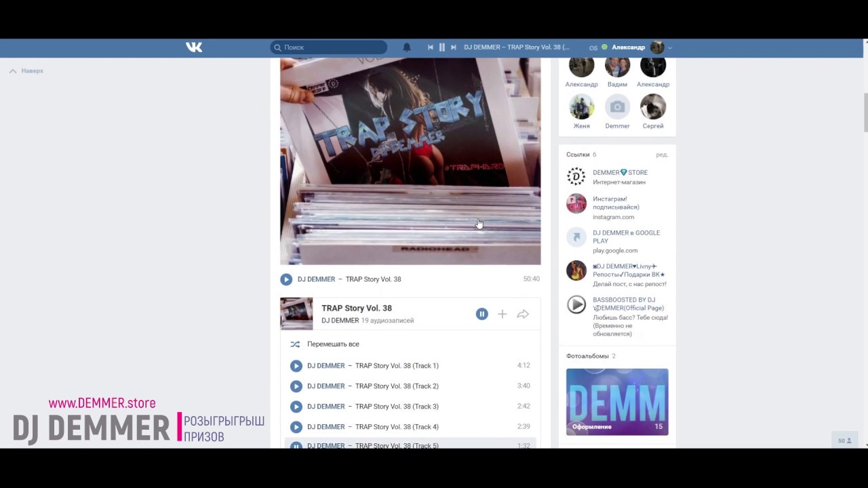Screen dimensions: 868x488
Task: Share the playlist with the arrow icon
Action: point(523,314)
